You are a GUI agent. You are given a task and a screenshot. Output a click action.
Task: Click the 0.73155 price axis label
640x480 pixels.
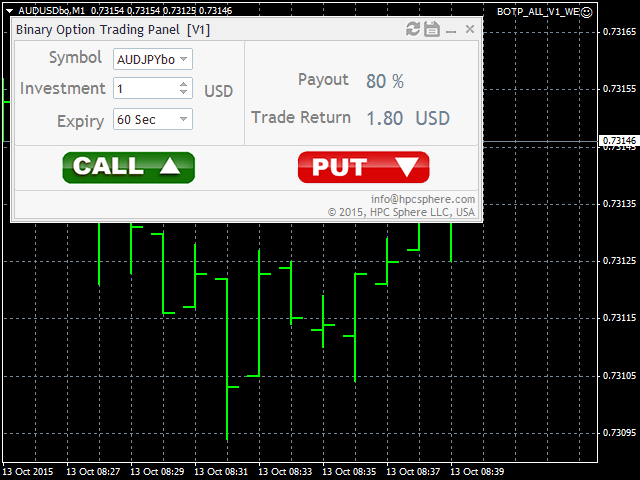point(619,89)
